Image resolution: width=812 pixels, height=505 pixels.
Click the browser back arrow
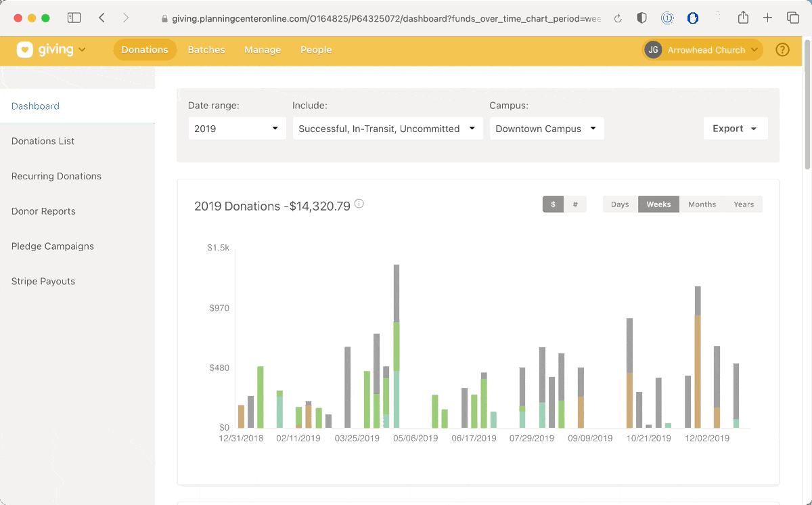[x=101, y=18]
